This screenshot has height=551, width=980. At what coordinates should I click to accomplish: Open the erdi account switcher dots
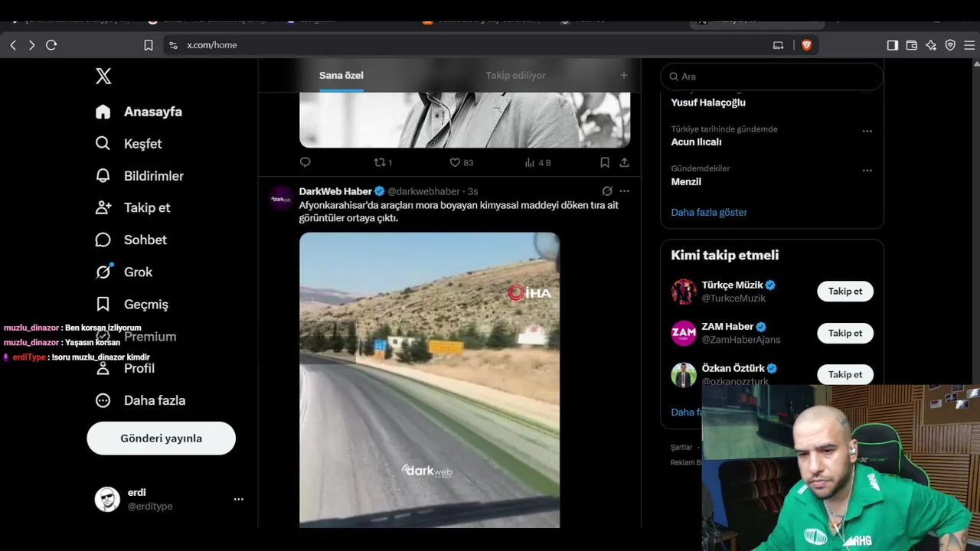coord(238,499)
